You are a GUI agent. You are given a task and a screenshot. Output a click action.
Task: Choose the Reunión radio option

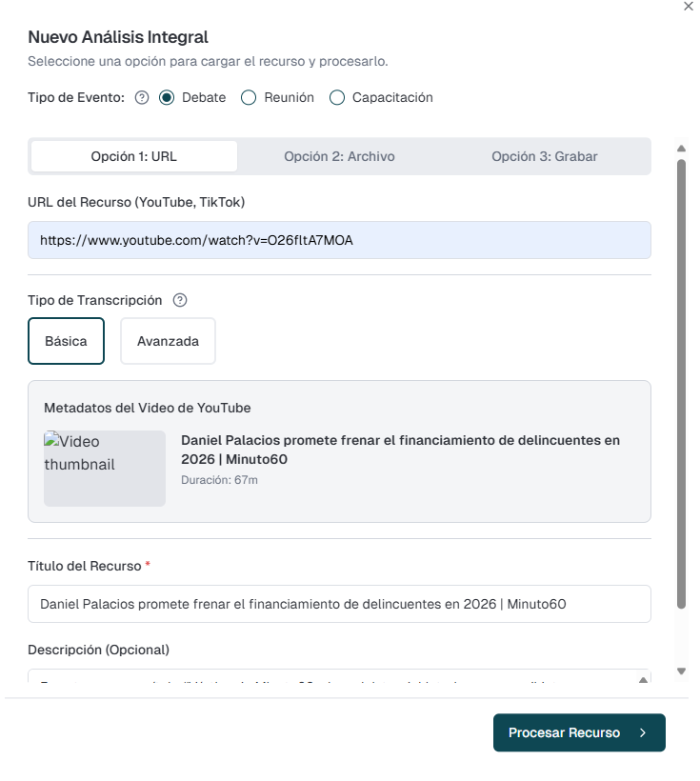click(249, 97)
